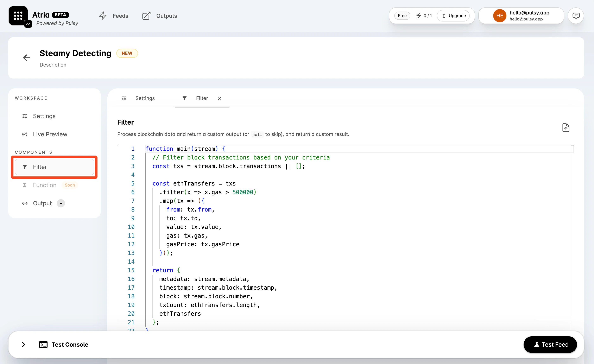The height and width of the screenshot is (364, 594).
Task: Click the HE avatar circle
Action: click(x=499, y=16)
